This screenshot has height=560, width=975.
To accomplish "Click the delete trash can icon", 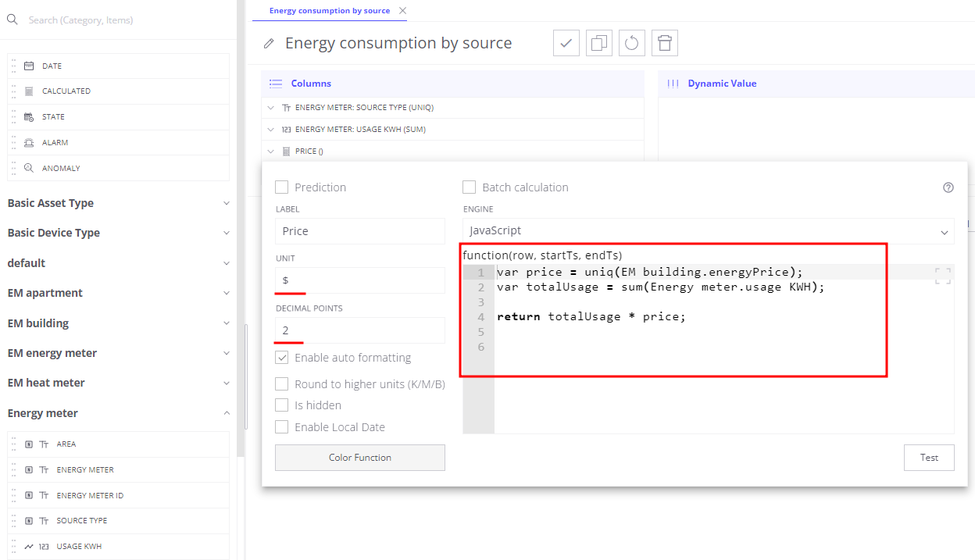I will [665, 43].
